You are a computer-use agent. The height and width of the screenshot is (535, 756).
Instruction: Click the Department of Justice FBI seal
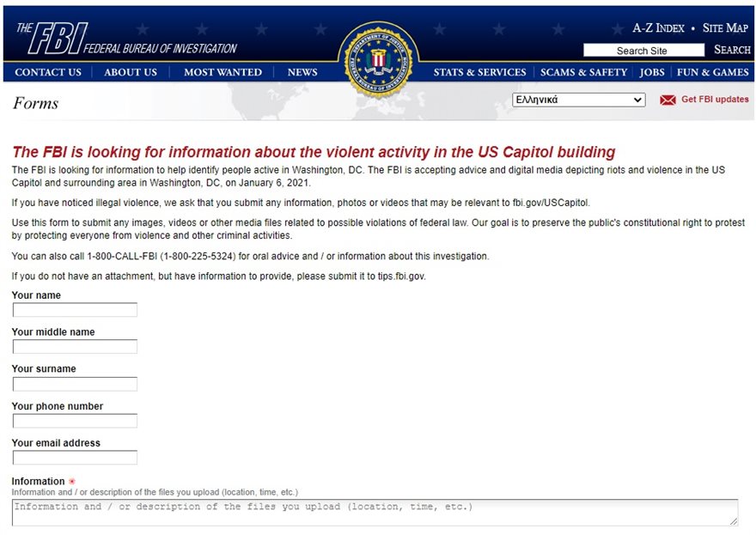pos(378,60)
